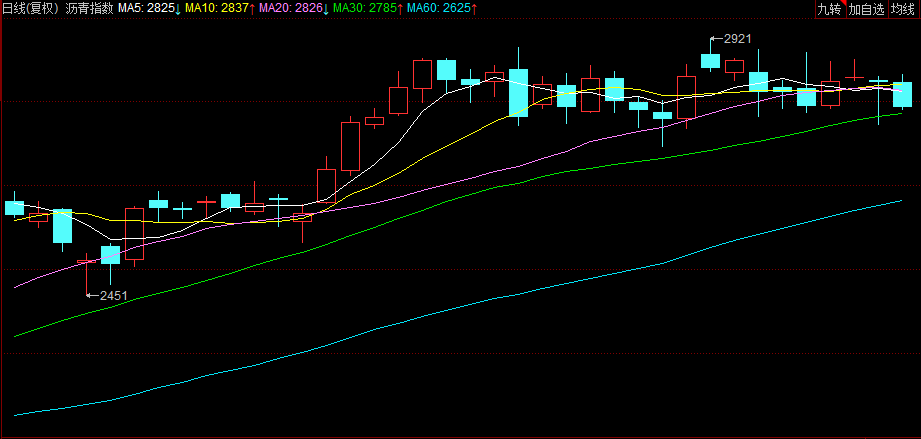Screen dimensions: 921x439
Task: Click the 加自选 button
Action: click(x=866, y=9)
